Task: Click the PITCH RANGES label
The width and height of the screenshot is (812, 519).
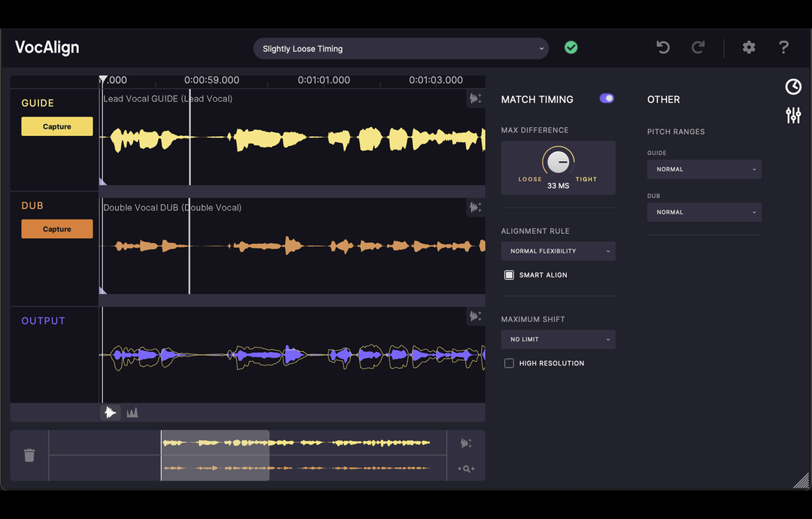Action: pos(676,132)
